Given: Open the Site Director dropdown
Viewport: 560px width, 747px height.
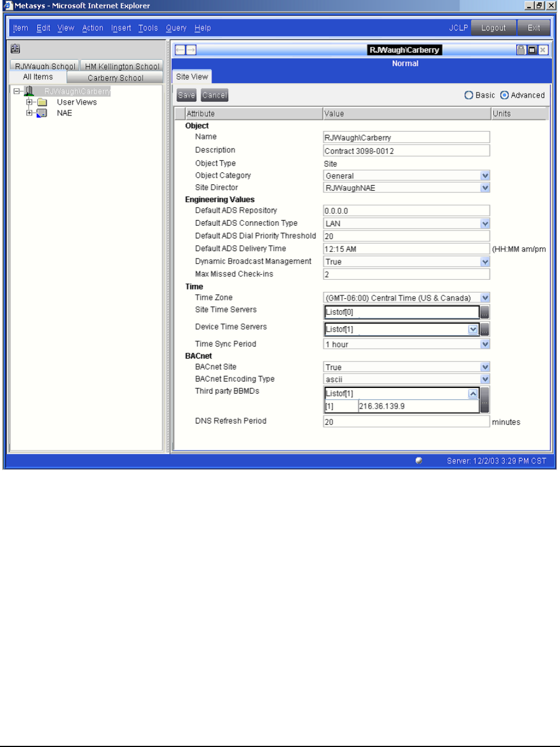Looking at the screenshot, I should pyautogui.click(x=485, y=188).
